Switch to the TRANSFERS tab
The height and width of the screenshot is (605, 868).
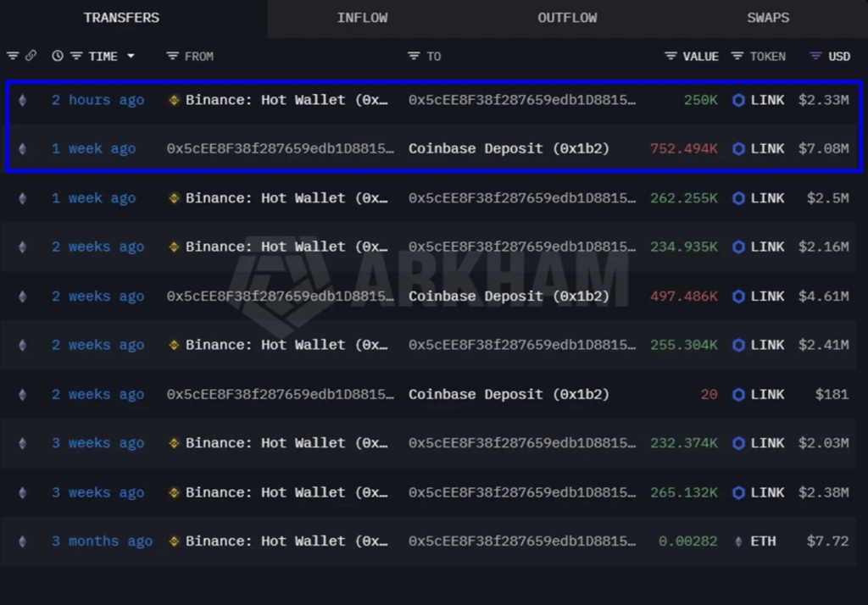tap(122, 18)
